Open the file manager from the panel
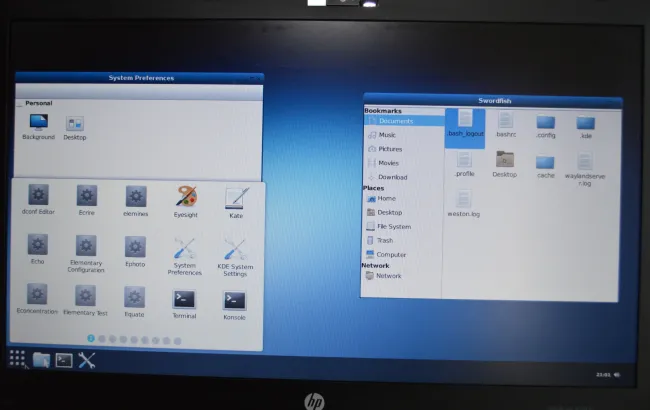The image size is (650, 410). (x=41, y=360)
